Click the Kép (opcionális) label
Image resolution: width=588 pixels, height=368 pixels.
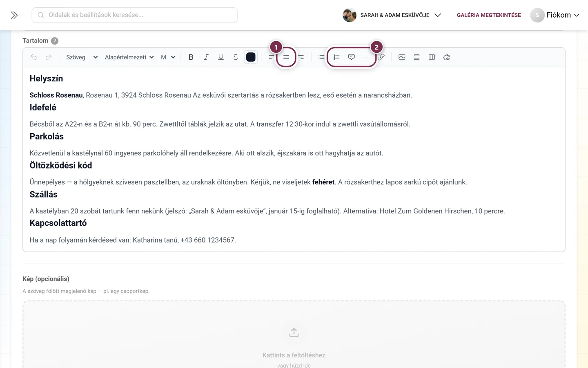[x=46, y=279]
